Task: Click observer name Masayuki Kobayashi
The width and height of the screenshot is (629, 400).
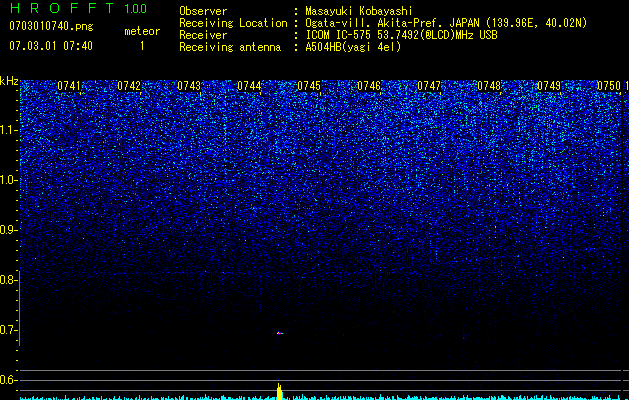Action: tap(359, 11)
